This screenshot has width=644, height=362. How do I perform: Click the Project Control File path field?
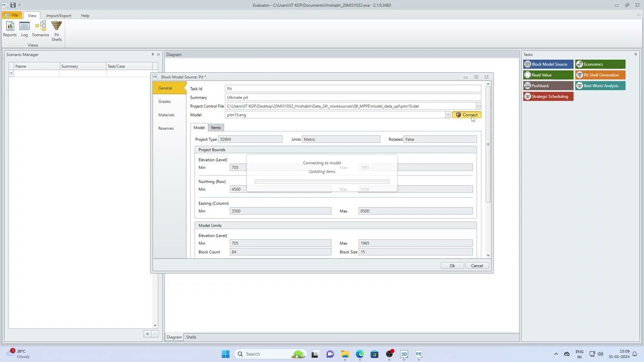point(350,106)
